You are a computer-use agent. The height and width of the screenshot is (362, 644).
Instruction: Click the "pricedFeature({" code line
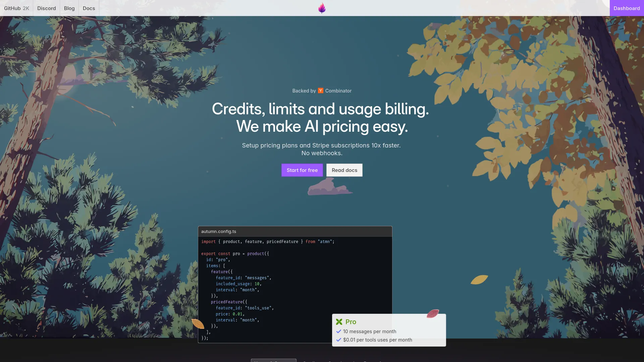click(229, 302)
